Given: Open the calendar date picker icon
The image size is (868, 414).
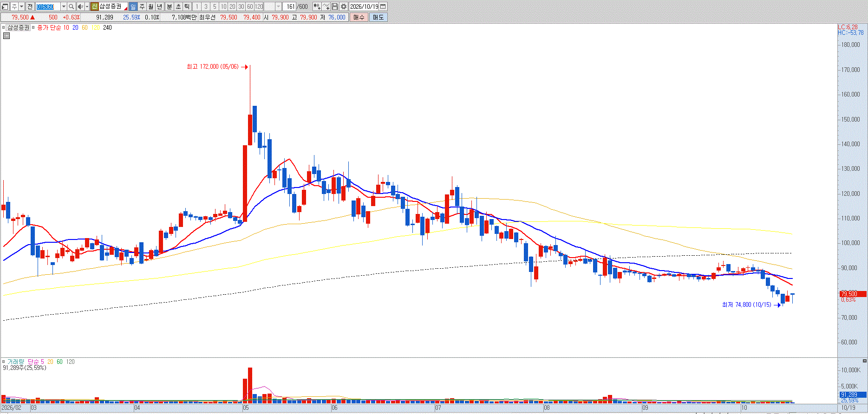Looking at the screenshot, I should pyautogui.click(x=383, y=6).
